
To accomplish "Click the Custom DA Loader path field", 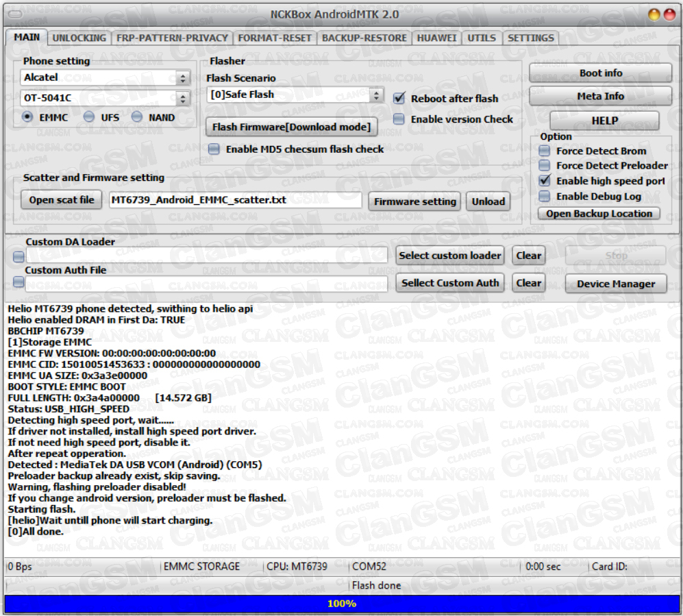I will (x=206, y=256).
